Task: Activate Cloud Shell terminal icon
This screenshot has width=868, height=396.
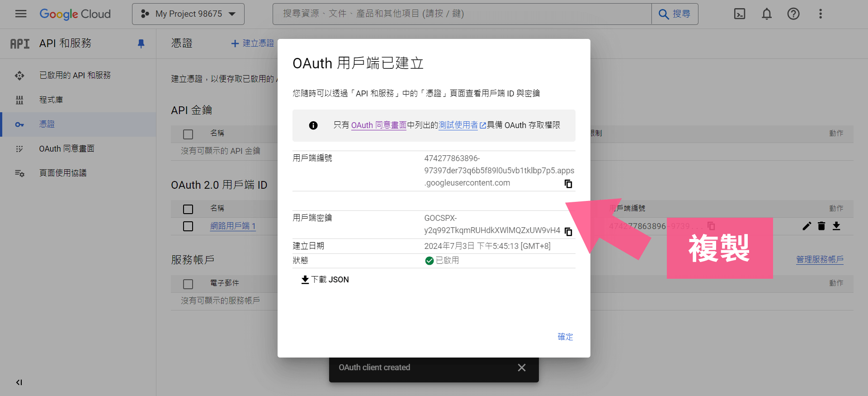Action: point(740,14)
